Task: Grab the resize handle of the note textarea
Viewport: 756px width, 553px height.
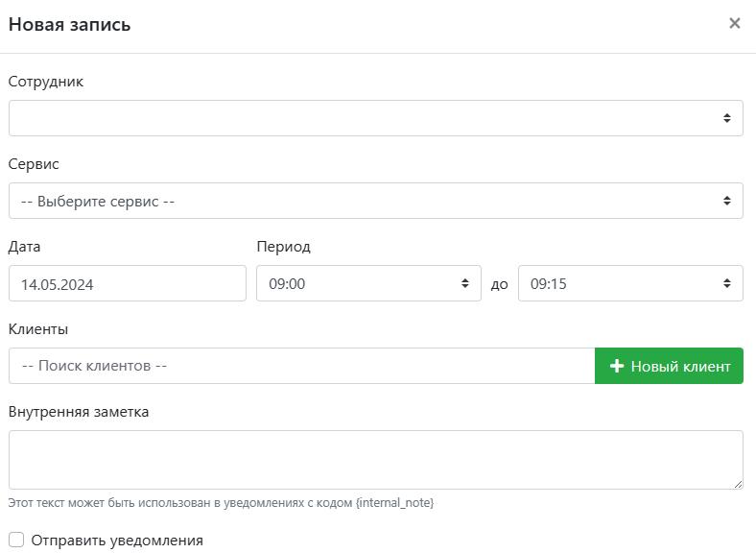Action: click(737, 483)
